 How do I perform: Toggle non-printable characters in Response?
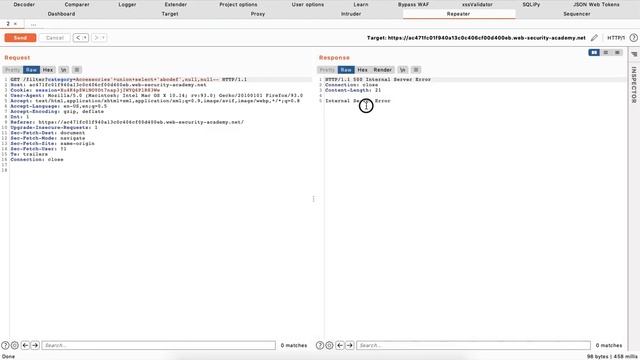click(x=403, y=70)
